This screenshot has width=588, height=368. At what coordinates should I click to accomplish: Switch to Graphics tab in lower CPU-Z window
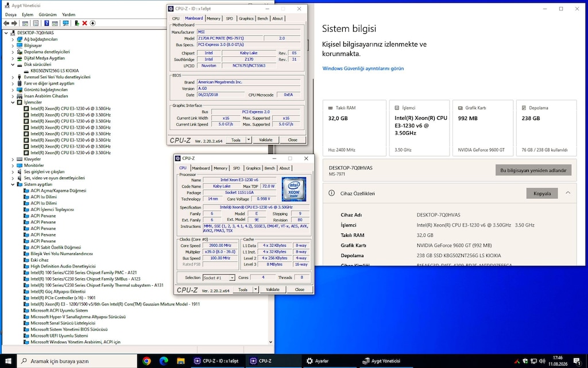click(253, 168)
